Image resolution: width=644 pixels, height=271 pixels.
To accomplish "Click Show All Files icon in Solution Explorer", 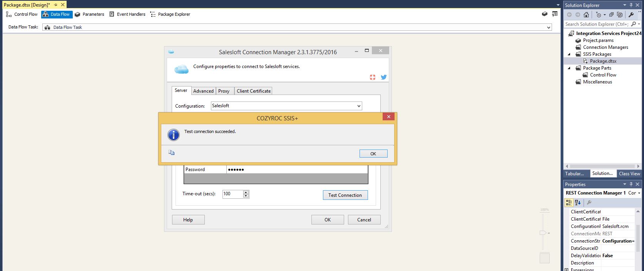I will tap(620, 15).
